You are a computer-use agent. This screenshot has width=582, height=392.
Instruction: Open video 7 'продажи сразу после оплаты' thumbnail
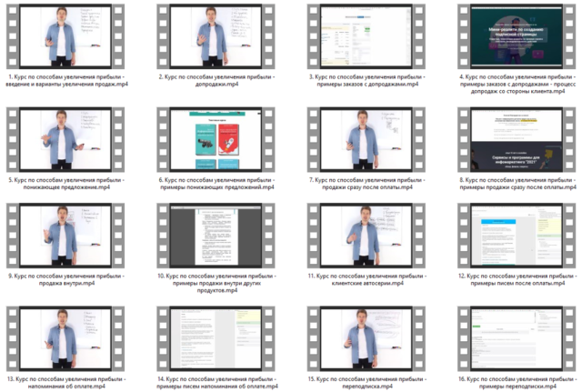click(x=362, y=135)
